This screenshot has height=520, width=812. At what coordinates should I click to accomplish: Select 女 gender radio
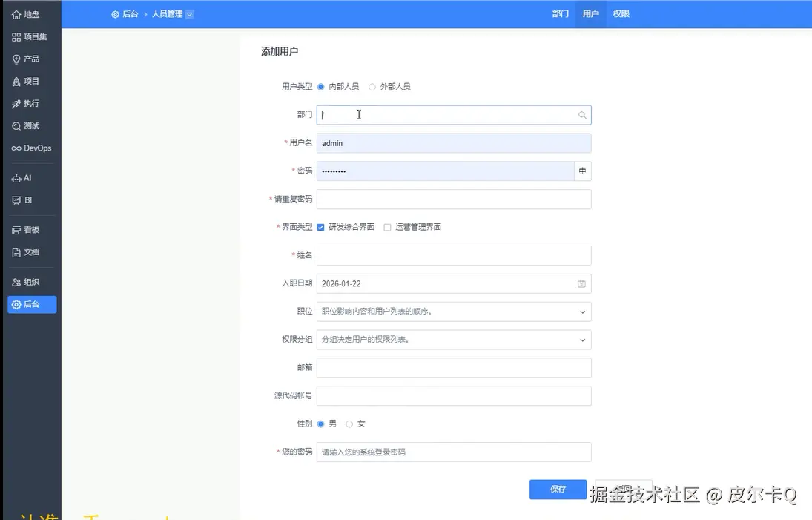pos(349,424)
